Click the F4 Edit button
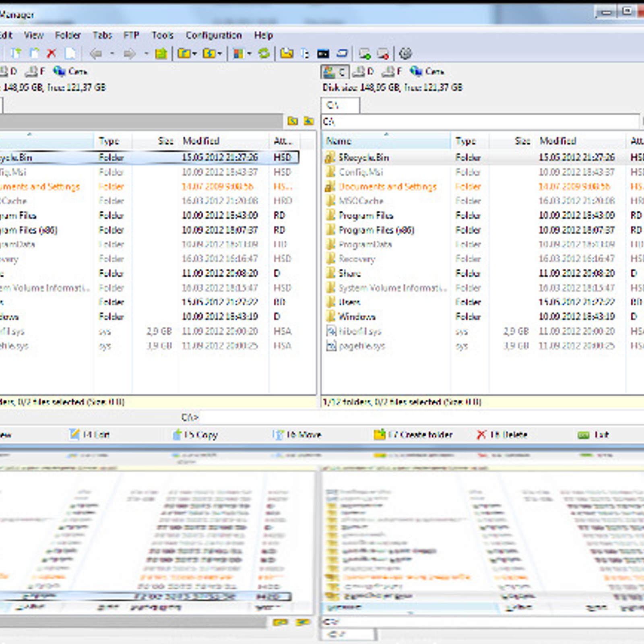 pos(89,435)
